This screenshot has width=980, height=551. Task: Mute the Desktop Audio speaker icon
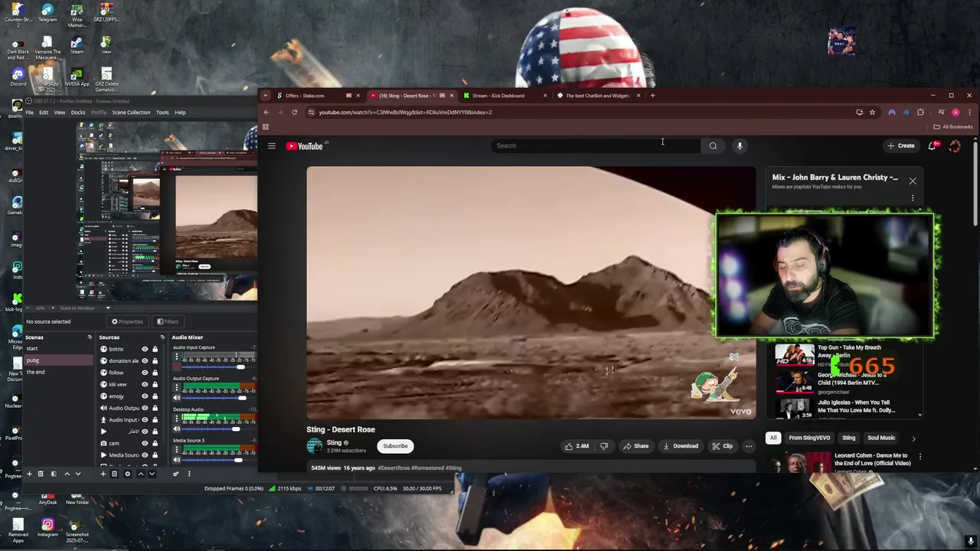[x=177, y=429]
